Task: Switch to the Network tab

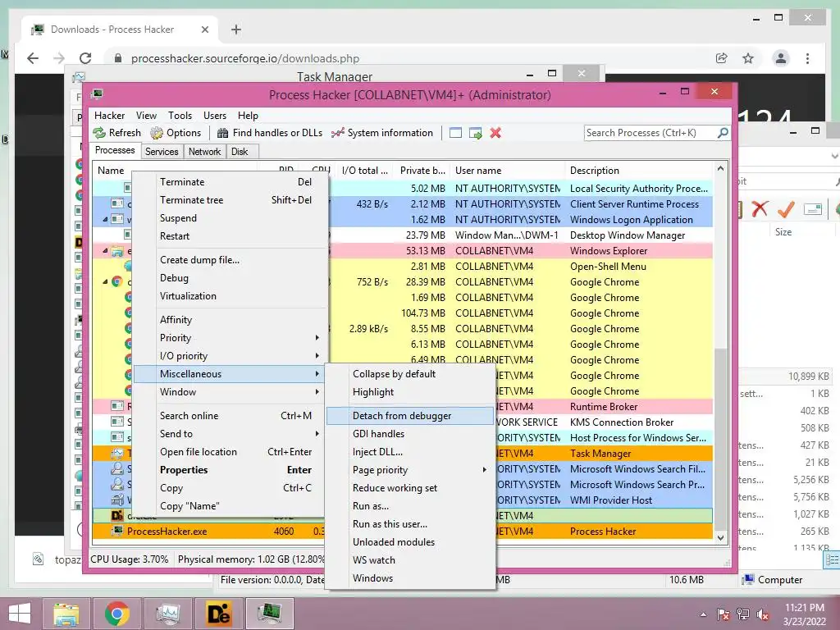Action: (x=204, y=152)
